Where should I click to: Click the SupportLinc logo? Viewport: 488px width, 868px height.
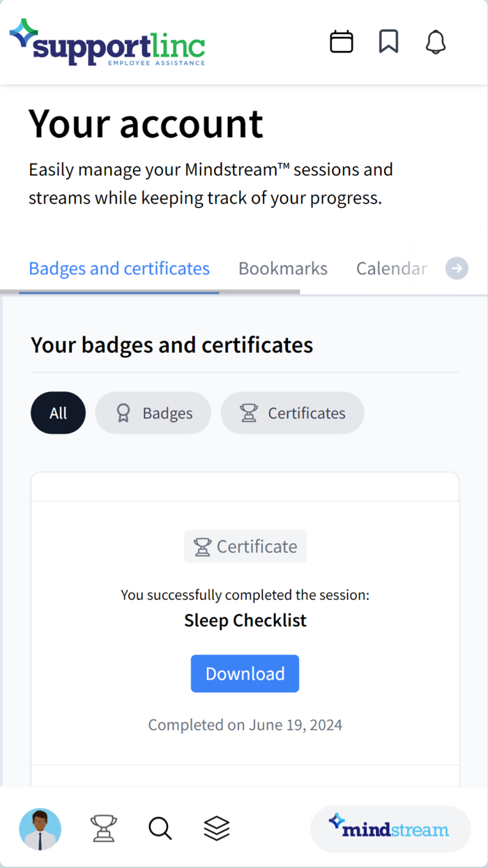[107, 43]
